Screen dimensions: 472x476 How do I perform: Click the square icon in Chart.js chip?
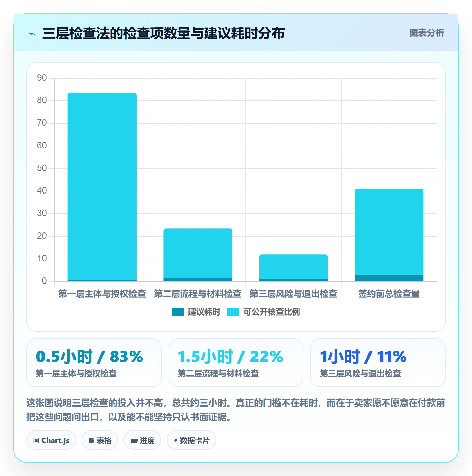click(36, 441)
